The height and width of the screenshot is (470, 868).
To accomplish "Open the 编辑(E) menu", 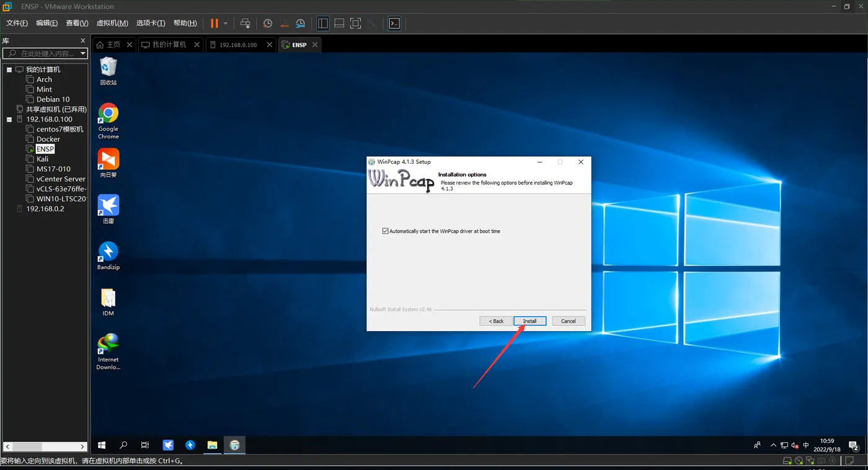I will coord(47,23).
